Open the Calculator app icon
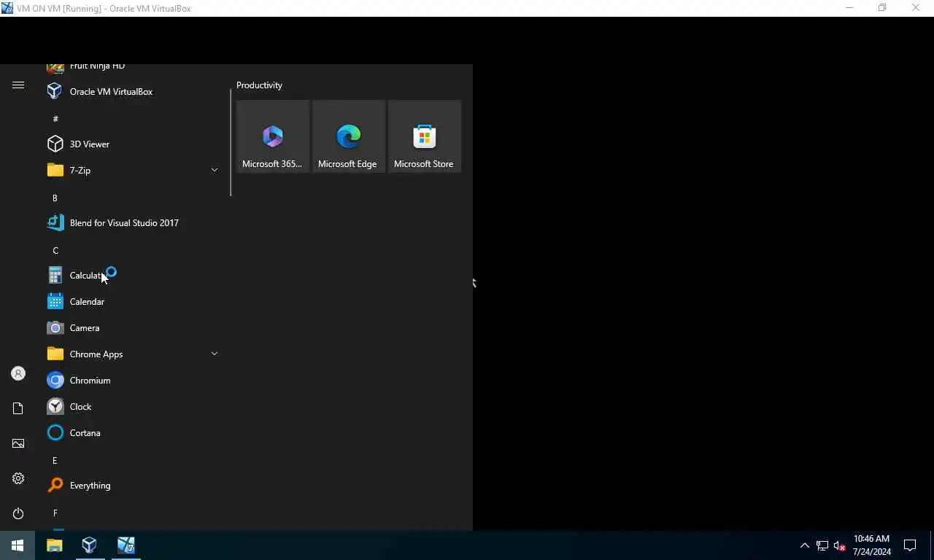The height and width of the screenshot is (560, 934). click(55, 276)
